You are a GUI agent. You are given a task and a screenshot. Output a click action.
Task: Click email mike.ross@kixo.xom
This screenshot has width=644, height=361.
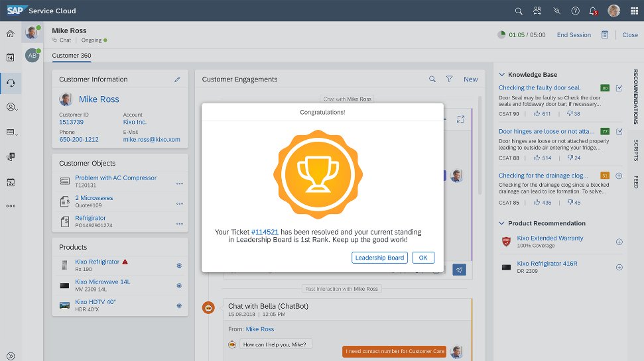tap(152, 140)
